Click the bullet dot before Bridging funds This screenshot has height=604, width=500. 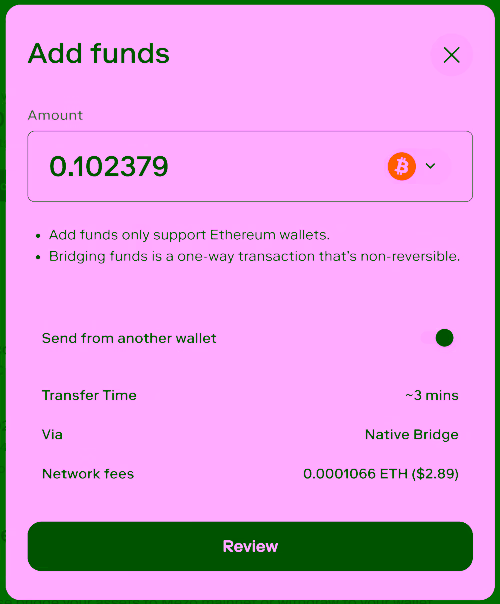[38, 257]
